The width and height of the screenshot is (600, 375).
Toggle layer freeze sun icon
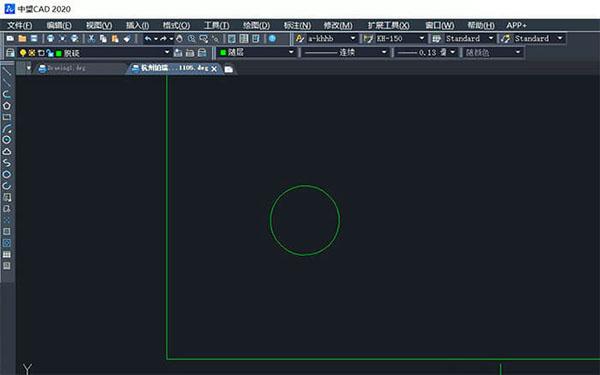(x=32, y=52)
